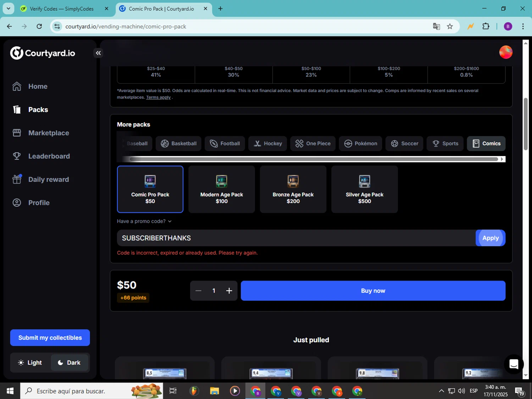Select the Soccer pack category

tap(404, 144)
